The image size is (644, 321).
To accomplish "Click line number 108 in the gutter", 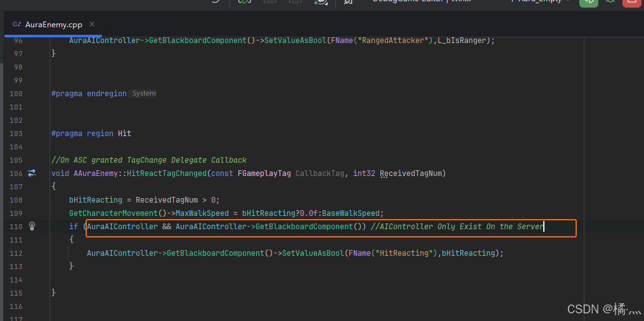I will 16,200.
